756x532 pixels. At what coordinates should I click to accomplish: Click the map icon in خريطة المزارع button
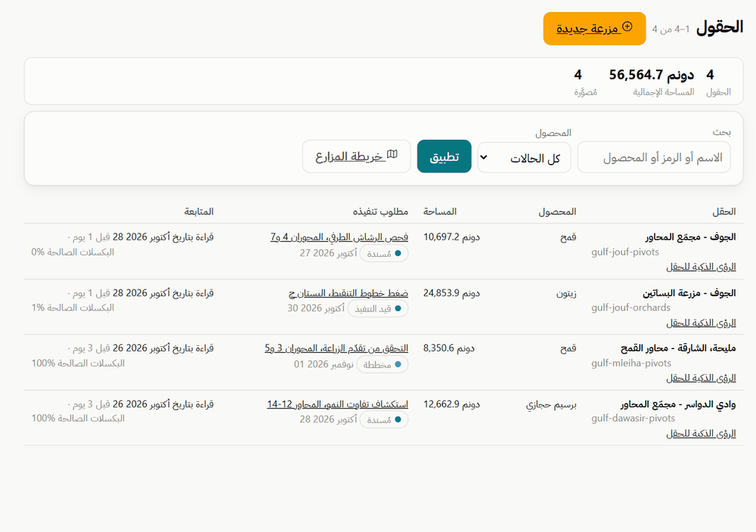[x=392, y=155]
